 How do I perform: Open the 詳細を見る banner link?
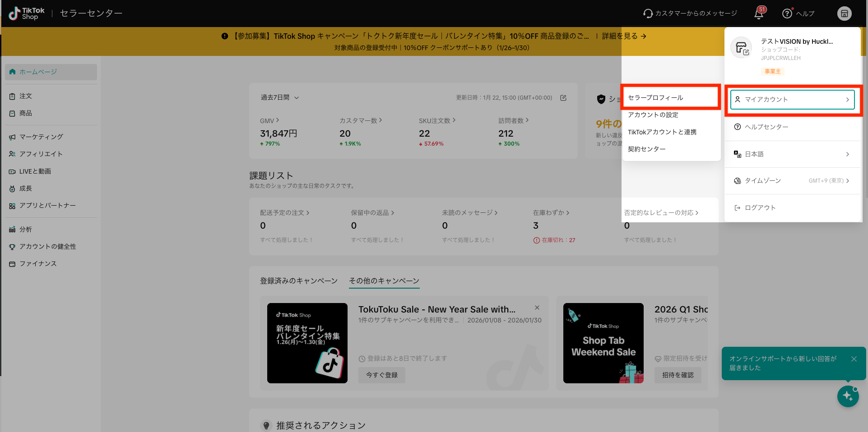(x=624, y=36)
